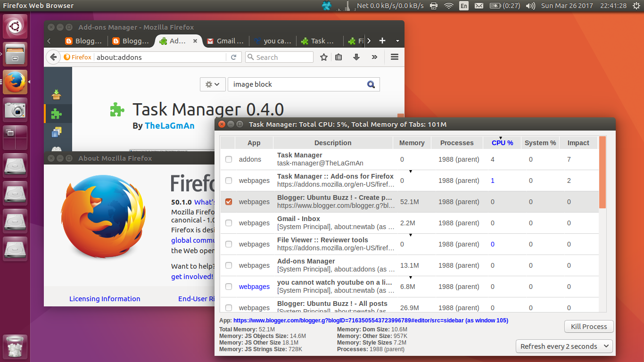
Task: Click Firefox icon in Unity launcher
Action: click(15, 82)
